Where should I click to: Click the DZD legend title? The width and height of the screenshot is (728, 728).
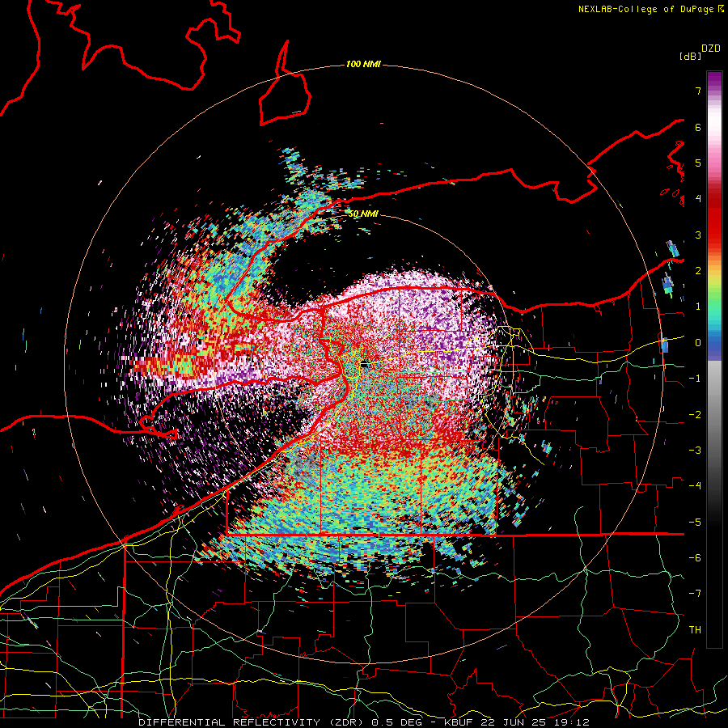tap(711, 49)
